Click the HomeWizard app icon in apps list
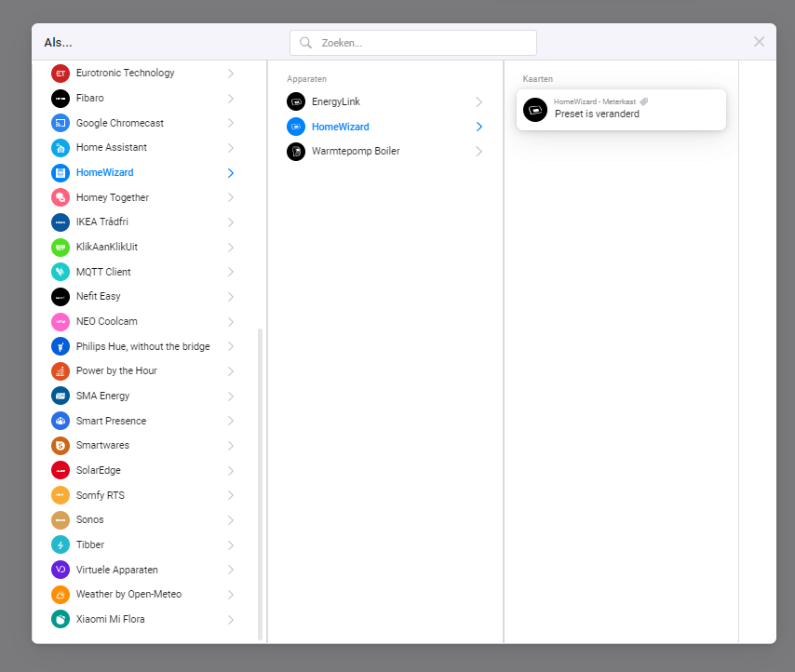Image resolution: width=795 pixels, height=672 pixels. [61, 173]
